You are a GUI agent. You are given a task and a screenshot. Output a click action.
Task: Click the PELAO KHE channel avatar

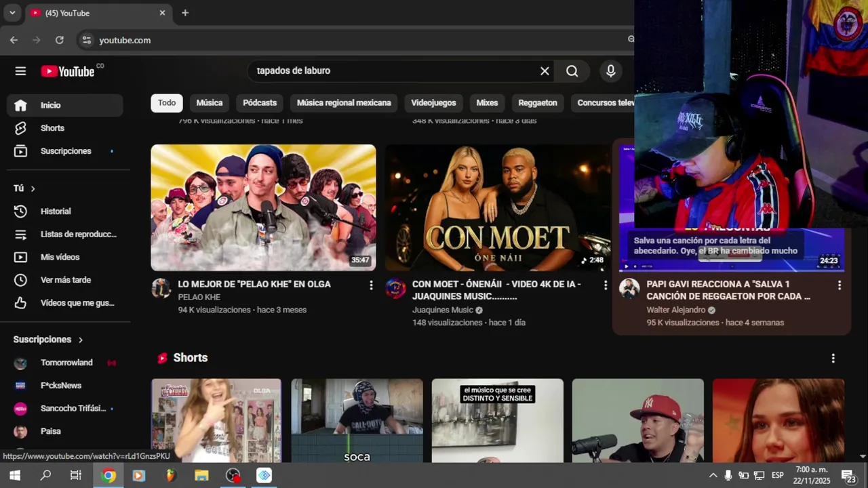161,289
